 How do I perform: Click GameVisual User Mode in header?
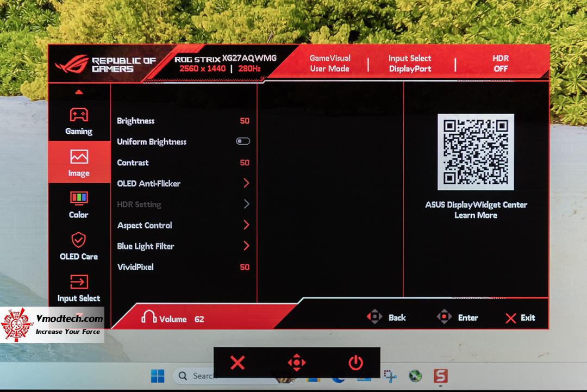coord(330,63)
